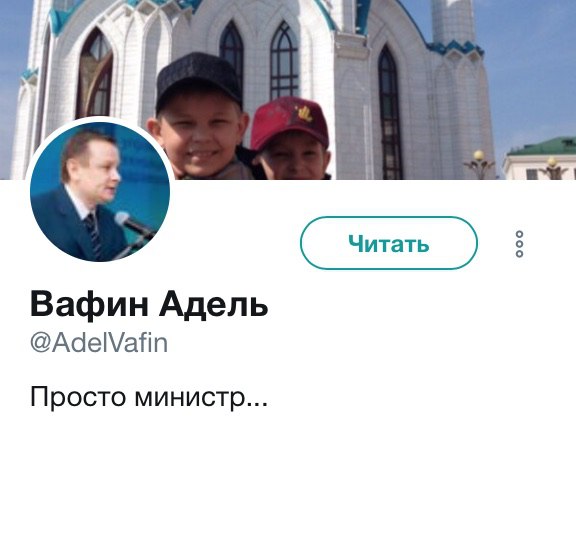Select the word Вафин in the display name
576x540 pixels.
pos(89,304)
